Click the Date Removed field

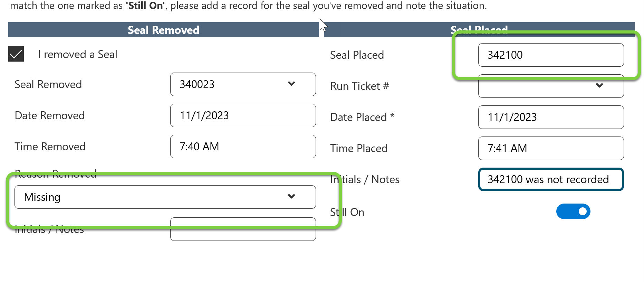point(242,115)
